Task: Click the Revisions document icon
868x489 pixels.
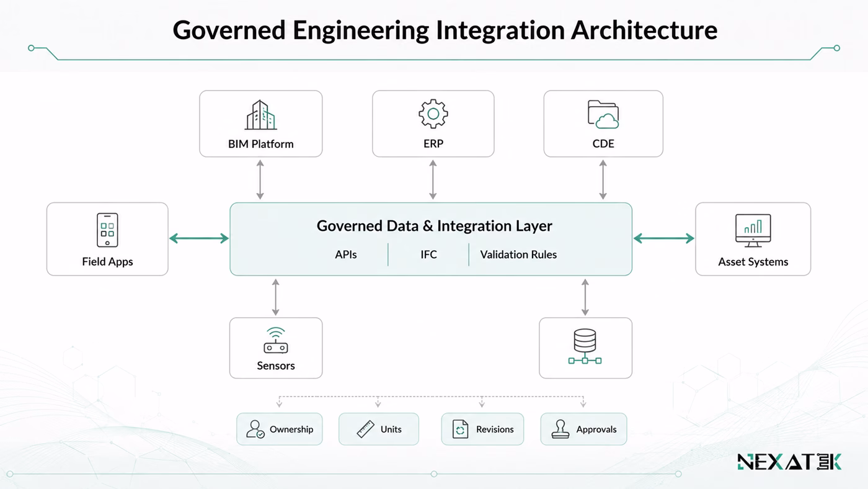Action: tap(461, 429)
